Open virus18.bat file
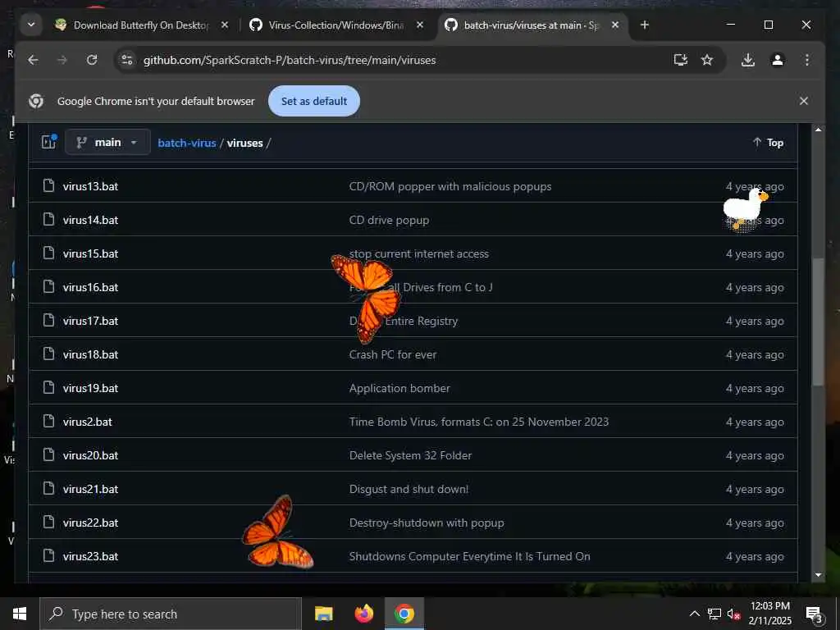 pyautogui.click(x=90, y=354)
